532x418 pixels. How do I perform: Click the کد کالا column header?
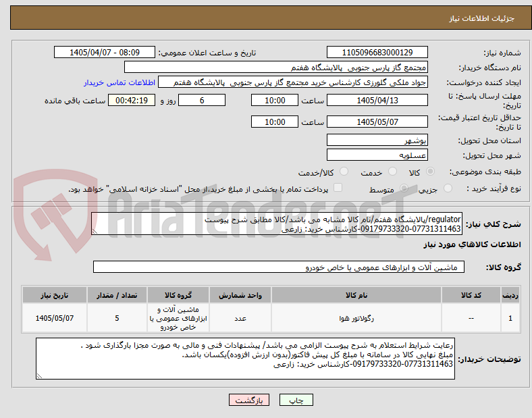coord(471,295)
